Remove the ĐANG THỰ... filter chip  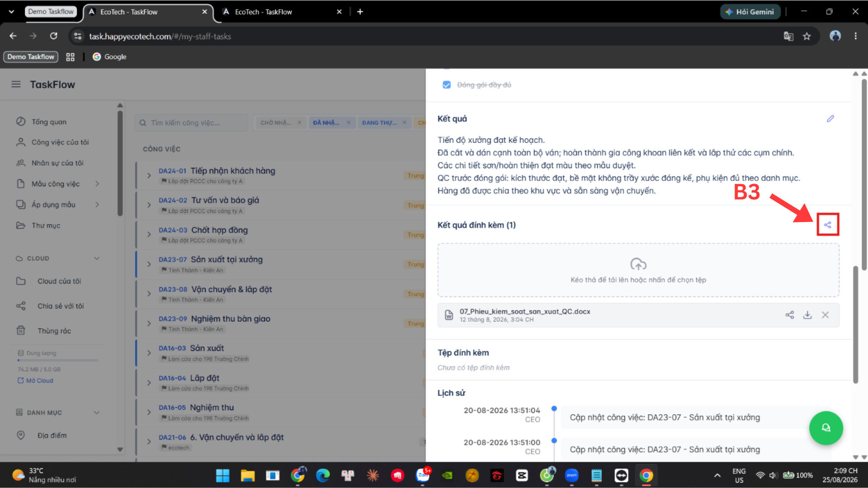pyautogui.click(x=404, y=123)
